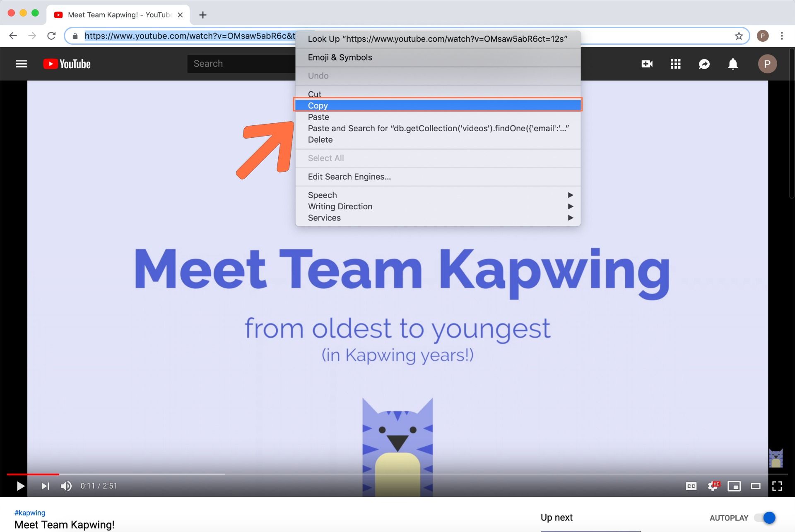Select Edit Search Engines menu entry
The width and height of the screenshot is (795, 532).
coord(349,177)
